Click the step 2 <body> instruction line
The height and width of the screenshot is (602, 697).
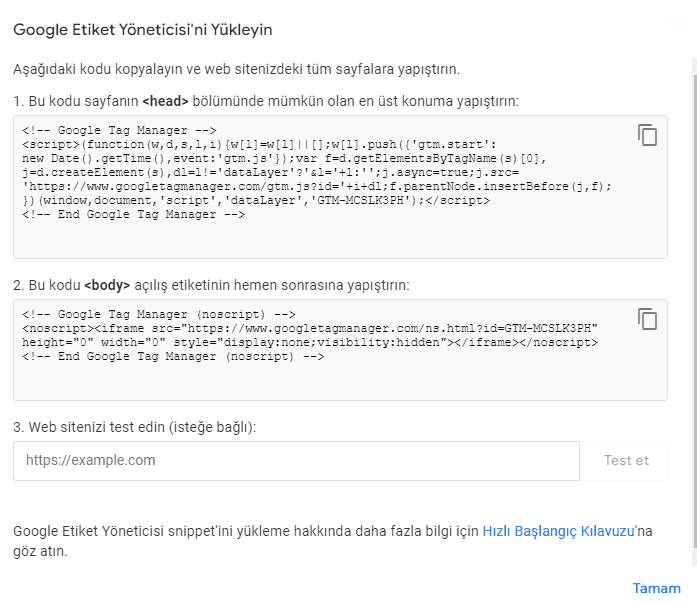[x=211, y=285]
